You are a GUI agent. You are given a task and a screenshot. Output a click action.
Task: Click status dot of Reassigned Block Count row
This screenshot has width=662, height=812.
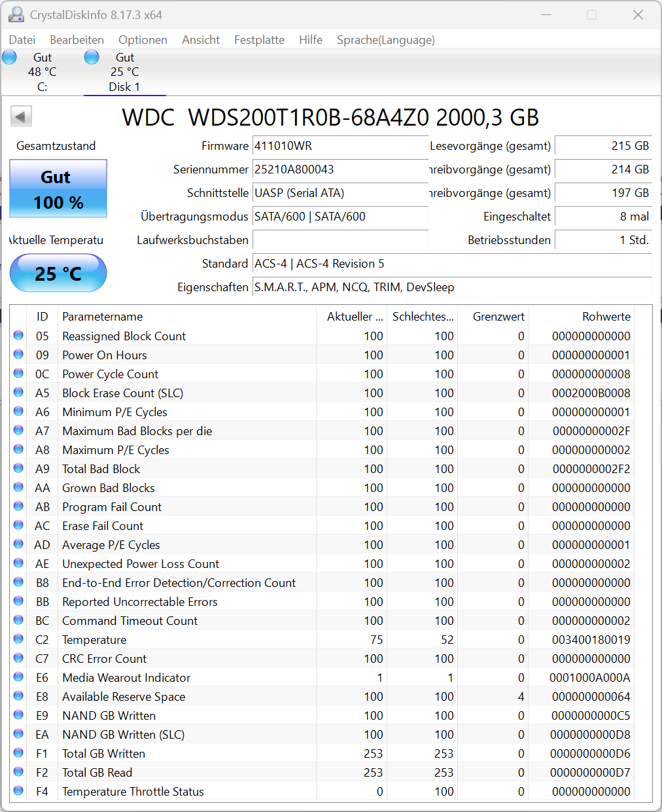pos(18,335)
